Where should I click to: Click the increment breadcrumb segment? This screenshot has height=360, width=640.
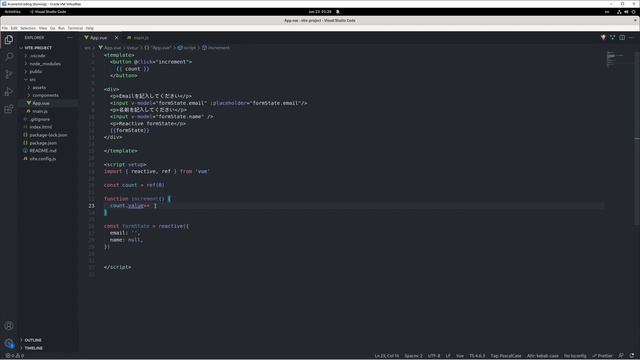pos(216,48)
